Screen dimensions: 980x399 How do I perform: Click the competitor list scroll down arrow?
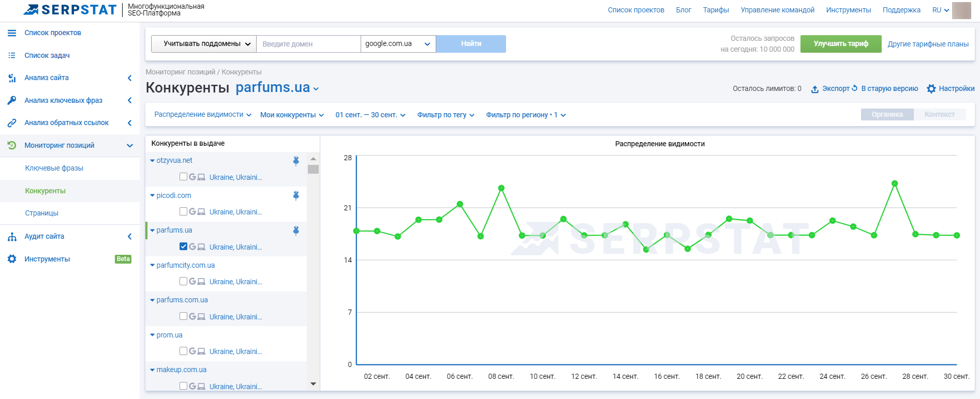[313, 384]
